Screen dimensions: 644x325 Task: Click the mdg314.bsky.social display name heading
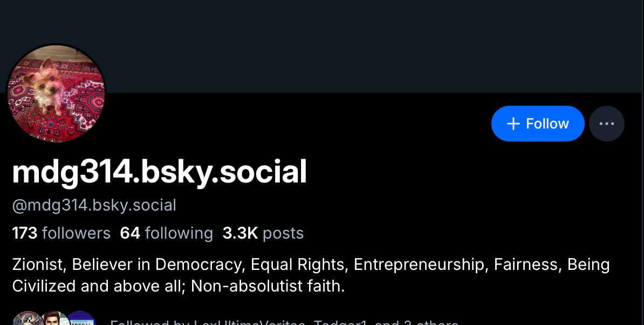point(160,172)
